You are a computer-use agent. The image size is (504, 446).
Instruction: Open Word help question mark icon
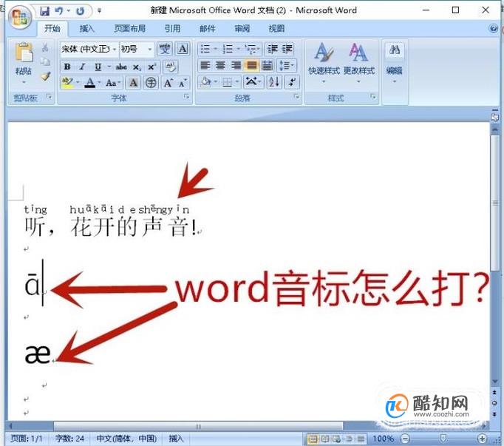tap(493, 28)
